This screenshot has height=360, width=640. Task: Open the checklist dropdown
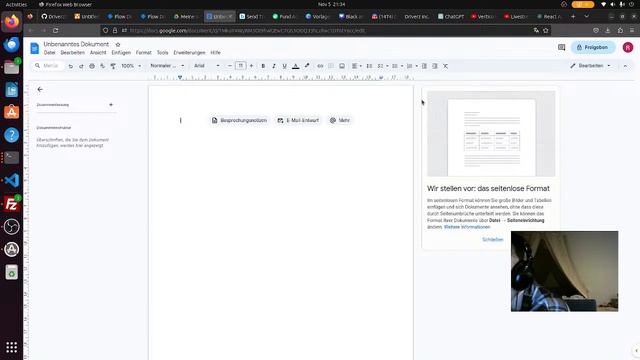382,66
